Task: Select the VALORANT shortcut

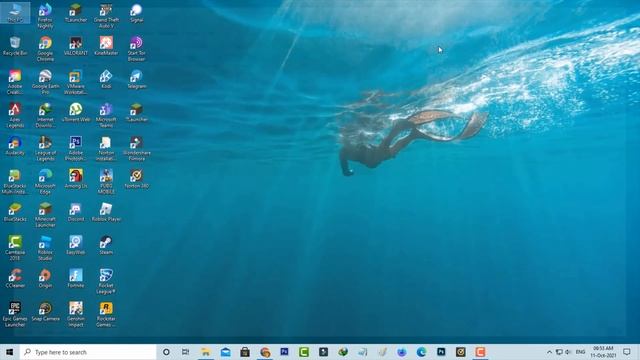Action: pos(76,46)
